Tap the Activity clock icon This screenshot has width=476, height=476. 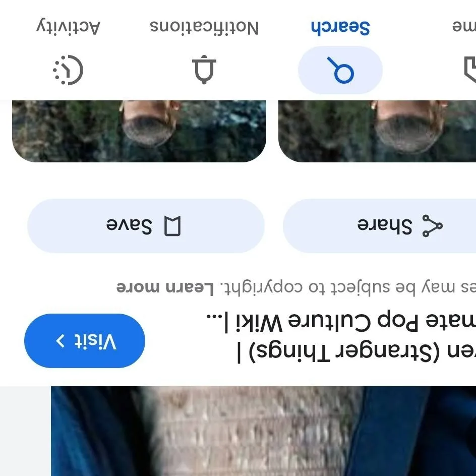(68, 70)
